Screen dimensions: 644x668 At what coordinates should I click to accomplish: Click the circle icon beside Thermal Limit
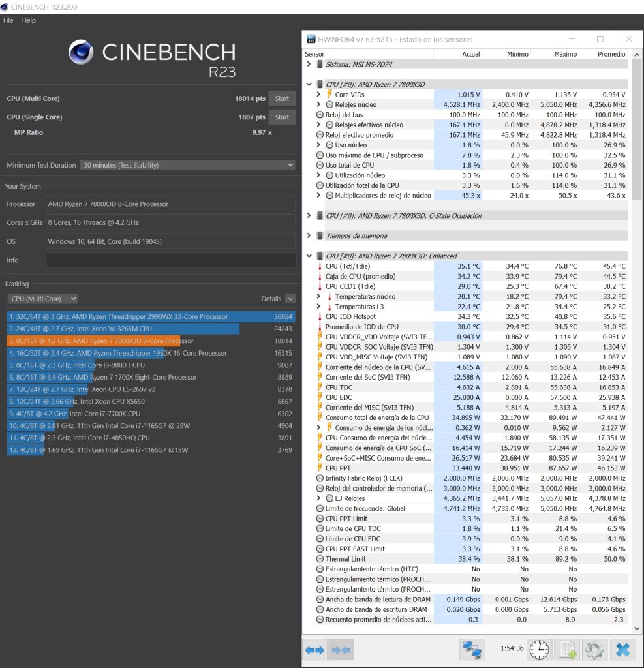tap(320, 559)
